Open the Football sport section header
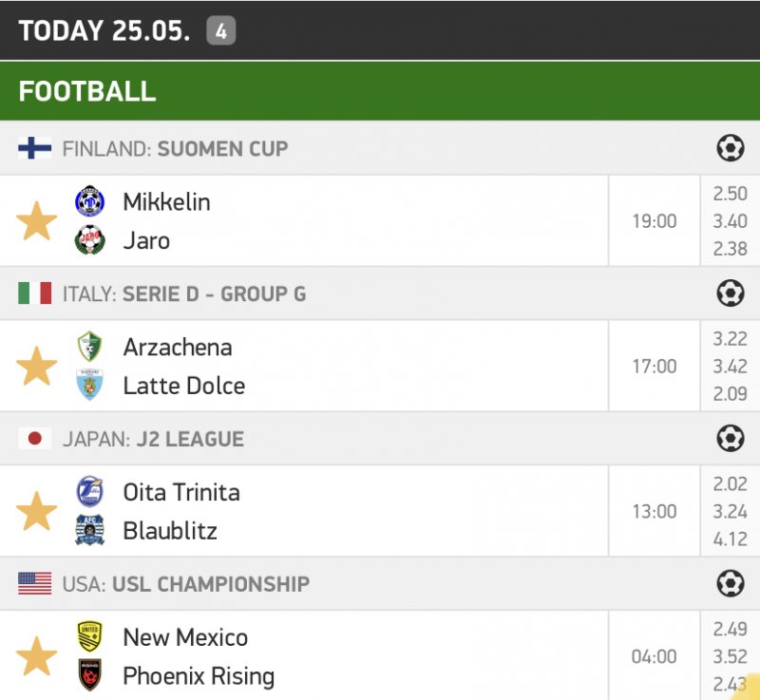 click(x=380, y=91)
